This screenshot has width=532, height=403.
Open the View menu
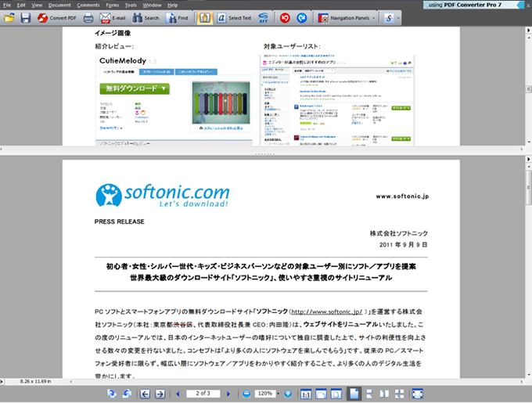click(x=37, y=5)
